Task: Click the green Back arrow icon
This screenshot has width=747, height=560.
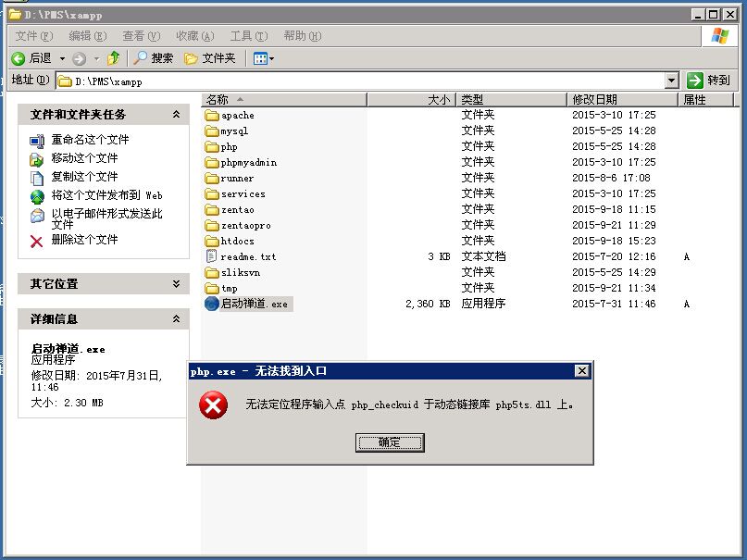Action: [19, 58]
